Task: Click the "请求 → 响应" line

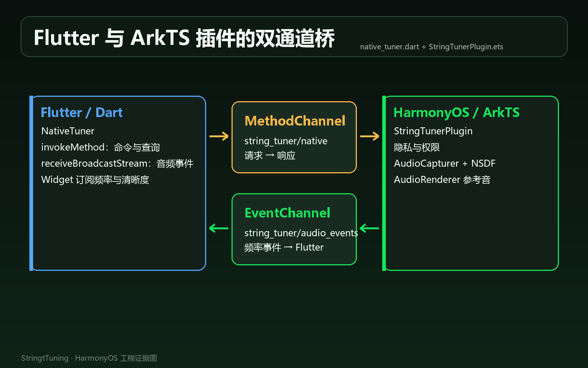Action: 270,155
